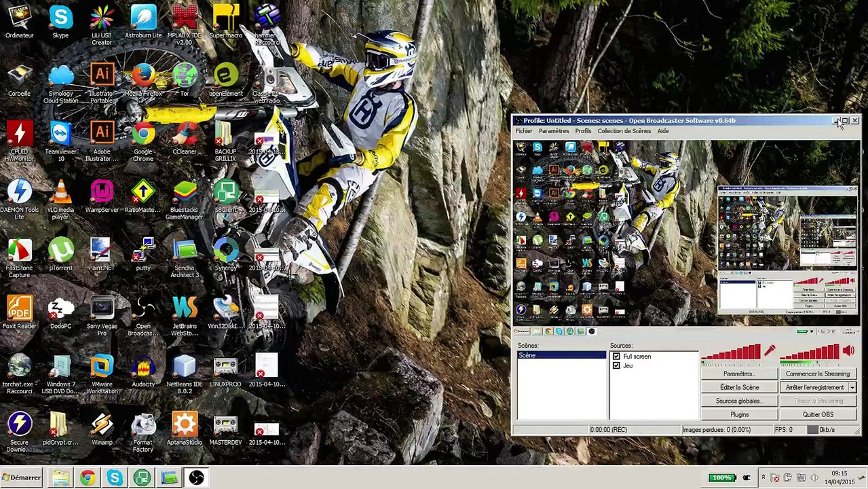This screenshot has height=489, width=868.
Task: Select the Winamp desktop icon
Action: point(102,429)
